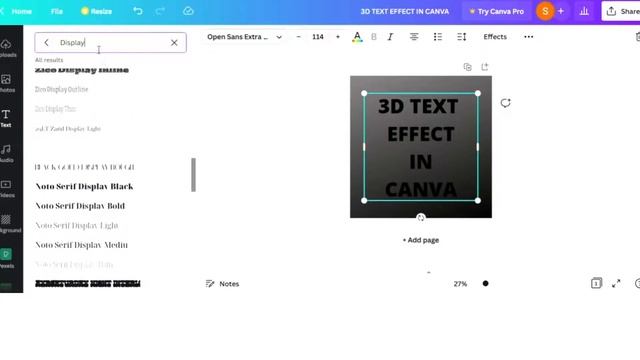Viewport: 640px width, 360px height.
Task: Increase font size with the plus button
Action: tap(338, 37)
